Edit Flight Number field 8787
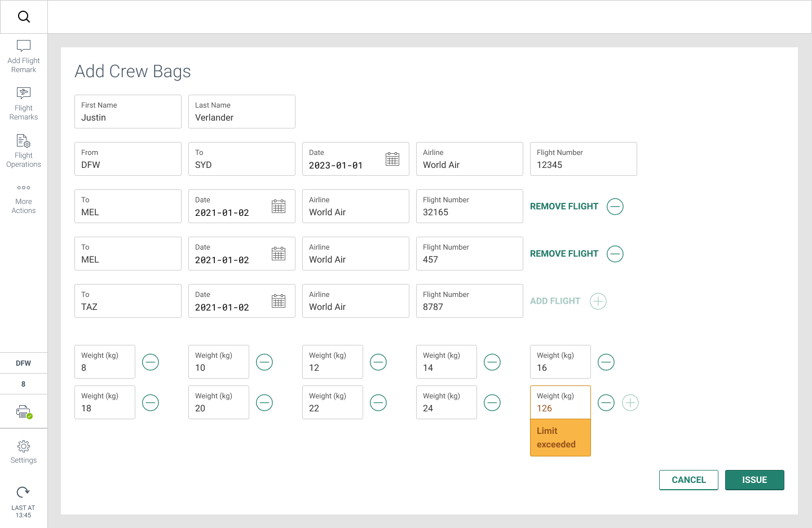812x528 pixels. [x=470, y=301]
